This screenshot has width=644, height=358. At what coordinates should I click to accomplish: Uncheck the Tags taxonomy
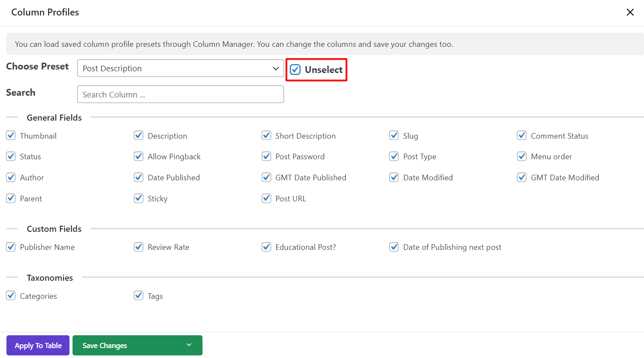pyautogui.click(x=139, y=296)
